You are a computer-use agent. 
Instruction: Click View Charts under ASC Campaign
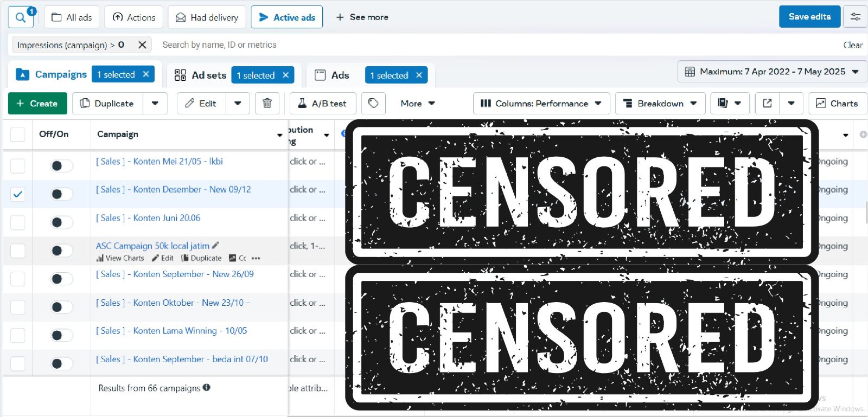[120, 258]
